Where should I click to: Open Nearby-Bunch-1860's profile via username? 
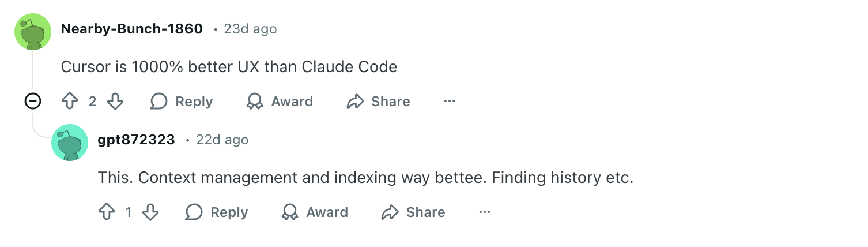(x=131, y=29)
